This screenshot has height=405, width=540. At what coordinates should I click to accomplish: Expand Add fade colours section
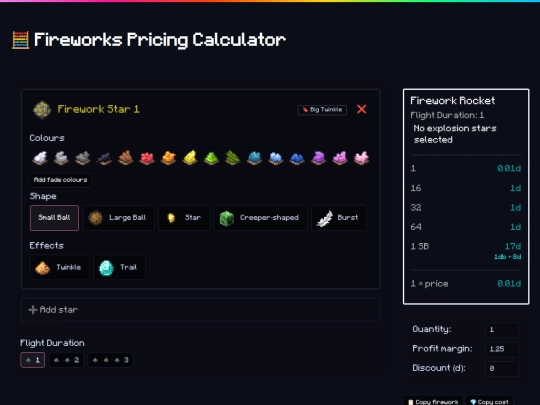(61, 180)
